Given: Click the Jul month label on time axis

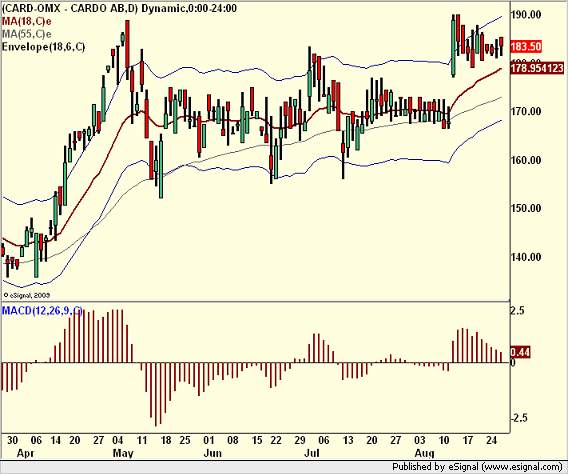Looking at the screenshot, I should [x=312, y=453].
